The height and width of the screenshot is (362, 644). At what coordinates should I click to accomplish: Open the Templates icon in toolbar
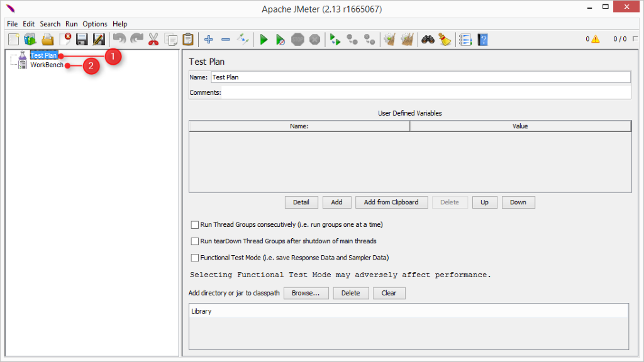pyautogui.click(x=30, y=40)
